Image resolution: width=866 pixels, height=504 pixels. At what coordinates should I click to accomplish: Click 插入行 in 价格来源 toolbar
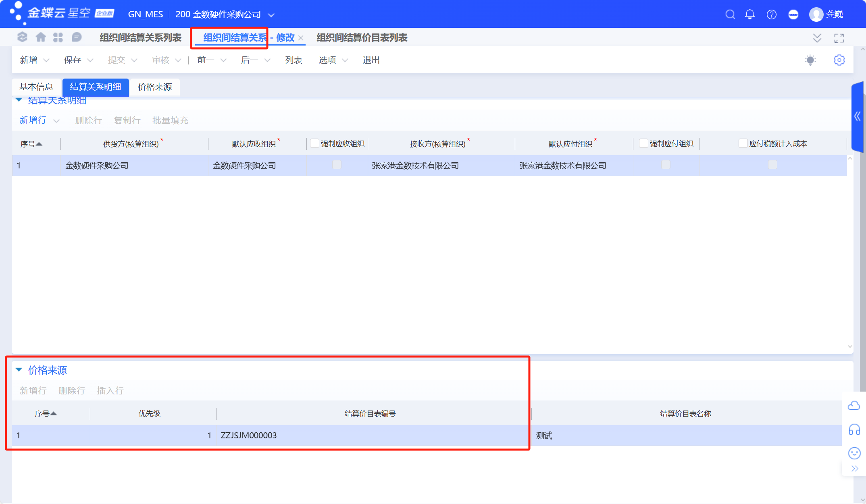point(110,391)
